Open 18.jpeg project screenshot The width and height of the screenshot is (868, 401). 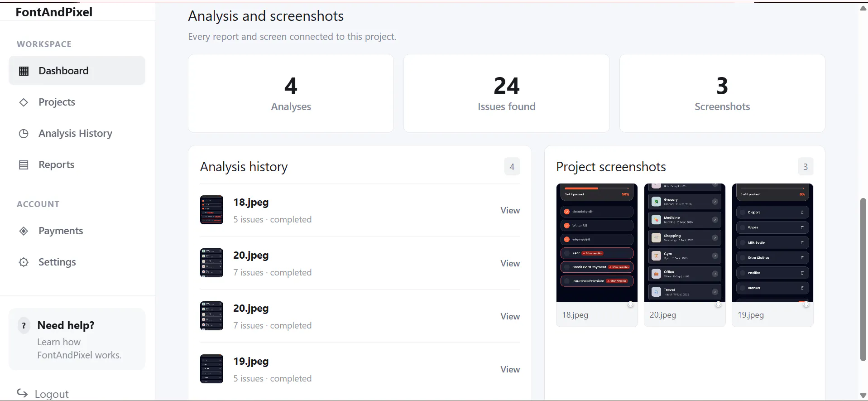point(597,243)
